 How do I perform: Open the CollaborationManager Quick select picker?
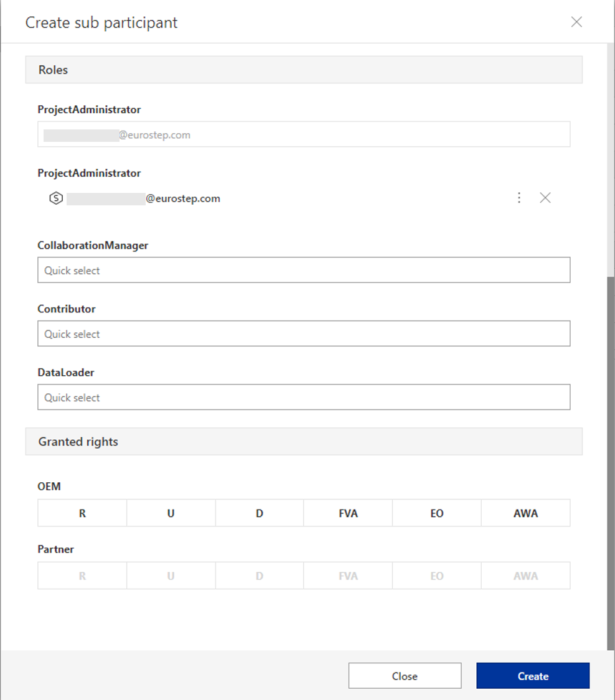point(304,269)
